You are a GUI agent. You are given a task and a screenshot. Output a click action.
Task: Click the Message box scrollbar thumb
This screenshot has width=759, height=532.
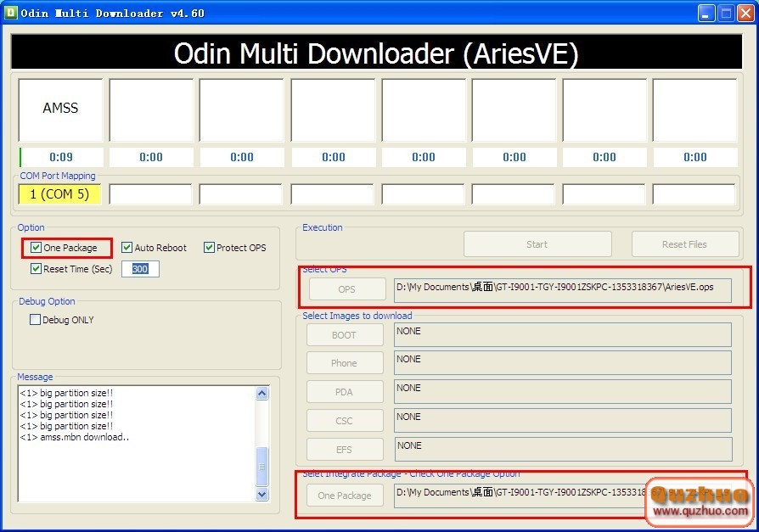coord(261,467)
